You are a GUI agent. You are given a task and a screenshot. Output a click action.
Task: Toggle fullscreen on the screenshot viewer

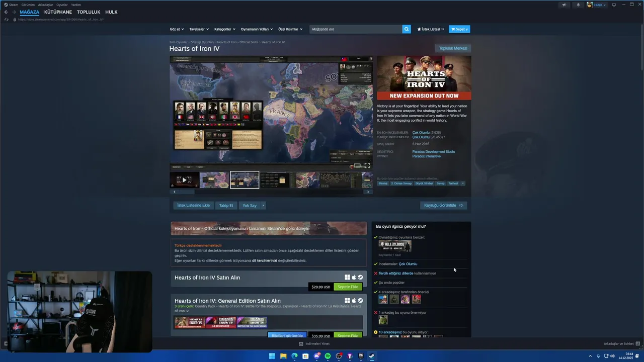pyautogui.click(x=367, y=165)
